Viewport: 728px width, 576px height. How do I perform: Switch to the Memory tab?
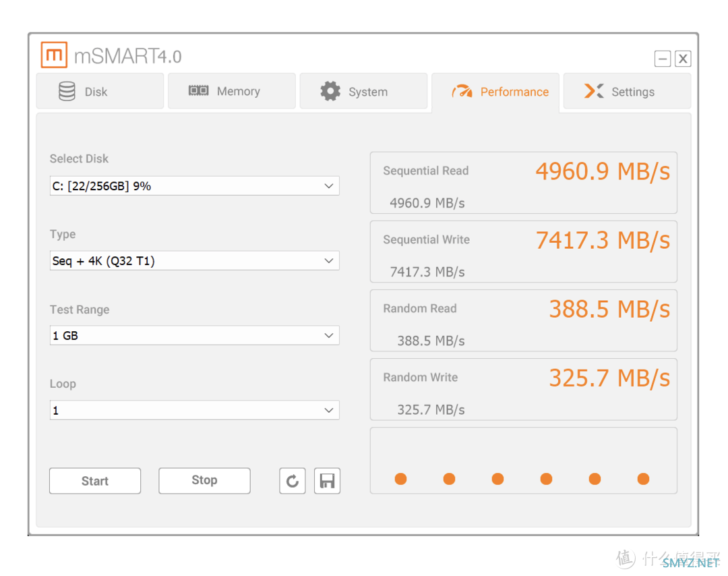click(x=231, y=92)
